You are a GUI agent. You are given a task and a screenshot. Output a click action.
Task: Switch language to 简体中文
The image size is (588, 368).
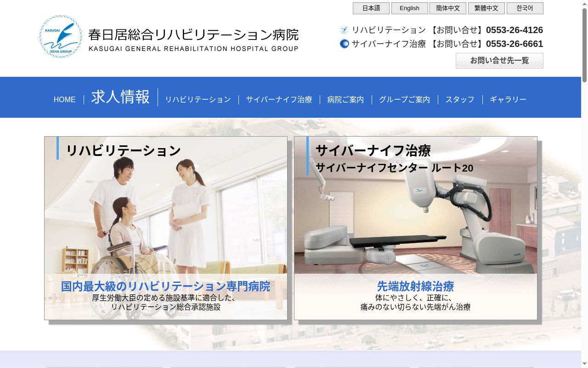(448, 8)
